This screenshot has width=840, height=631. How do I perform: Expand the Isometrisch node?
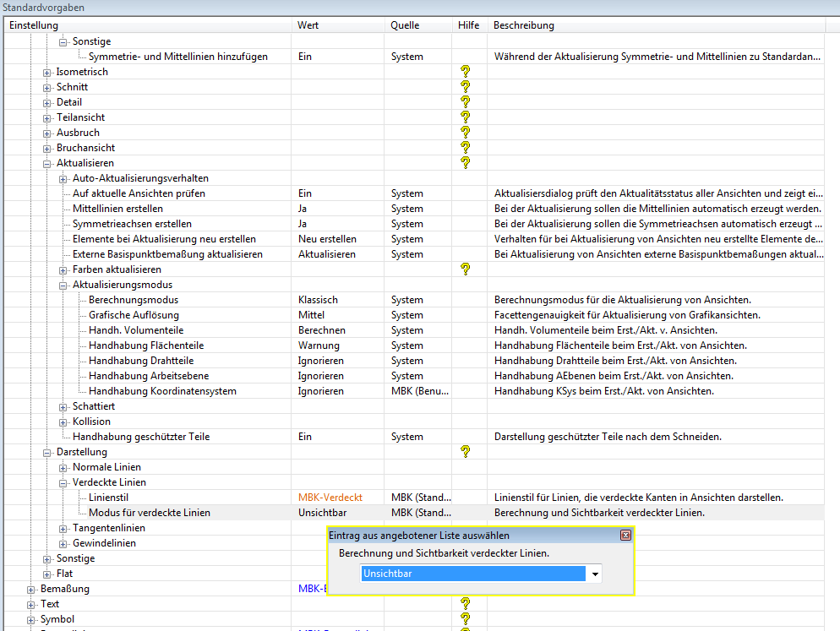click(x=47, y=73)
